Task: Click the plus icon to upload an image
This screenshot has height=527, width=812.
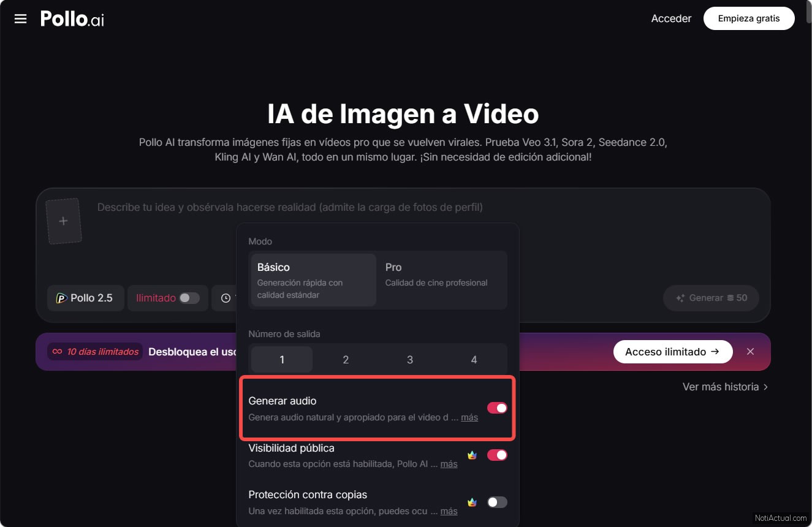Action: coord(63,221)
